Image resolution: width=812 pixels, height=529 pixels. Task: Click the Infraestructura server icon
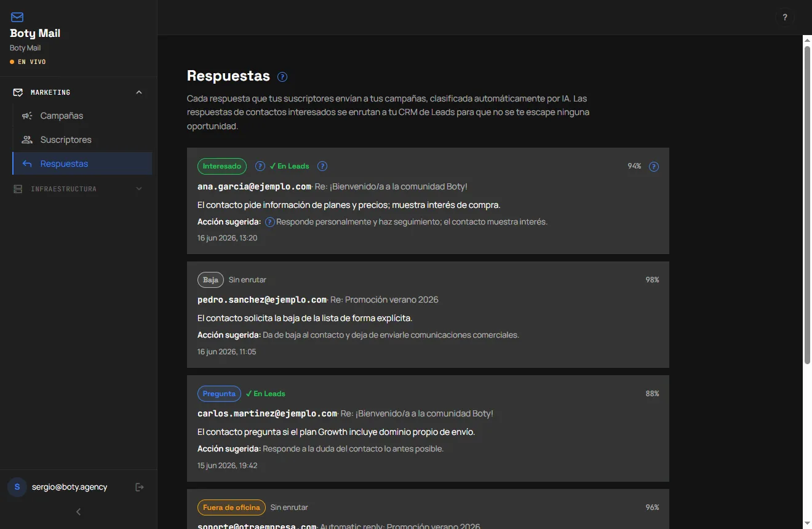point(18,189)
